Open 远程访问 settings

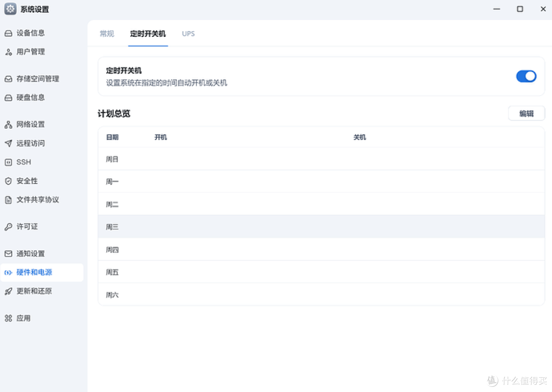pos(31,143)
